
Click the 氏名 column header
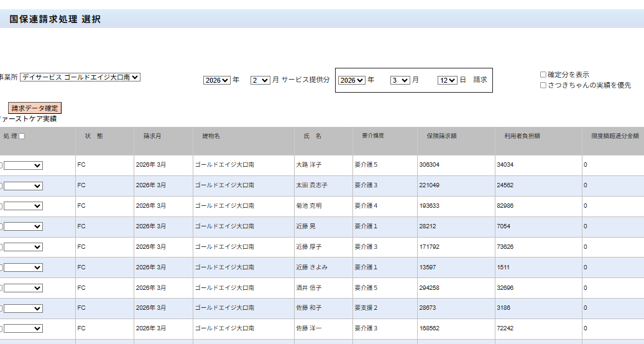pos(312,136)
